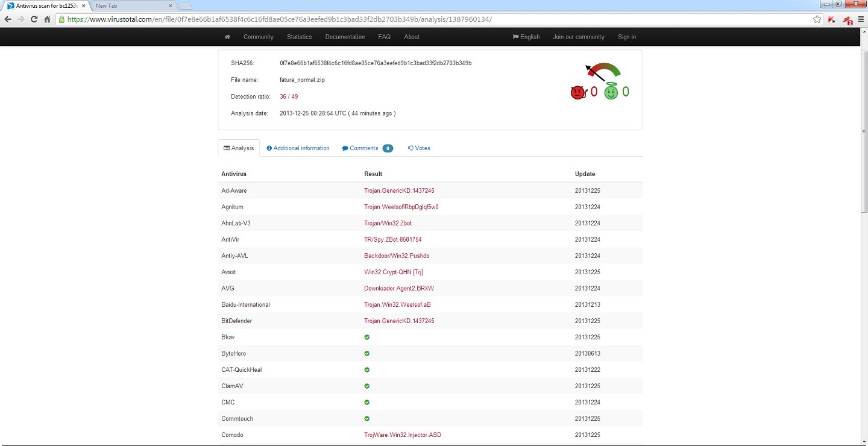Click the browser forward arrow
This screenshot has height=446, width=868.
[21, 19]
